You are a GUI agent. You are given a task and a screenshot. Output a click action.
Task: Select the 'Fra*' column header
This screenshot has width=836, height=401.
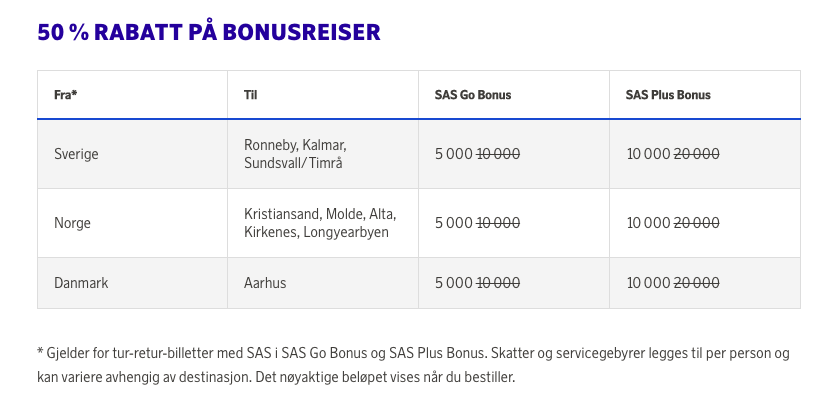[132, 95]
